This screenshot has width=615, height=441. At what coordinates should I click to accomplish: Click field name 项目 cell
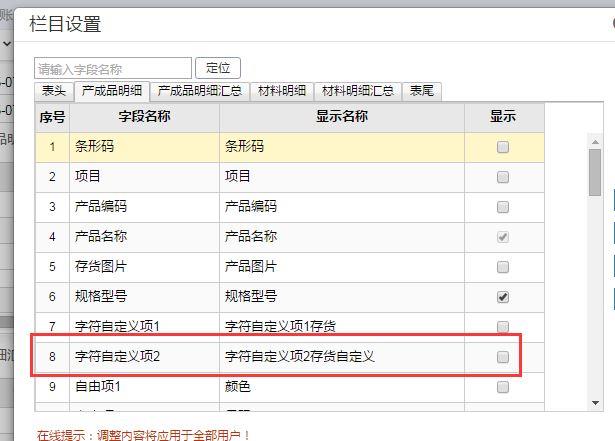click(x=144, y=177)
